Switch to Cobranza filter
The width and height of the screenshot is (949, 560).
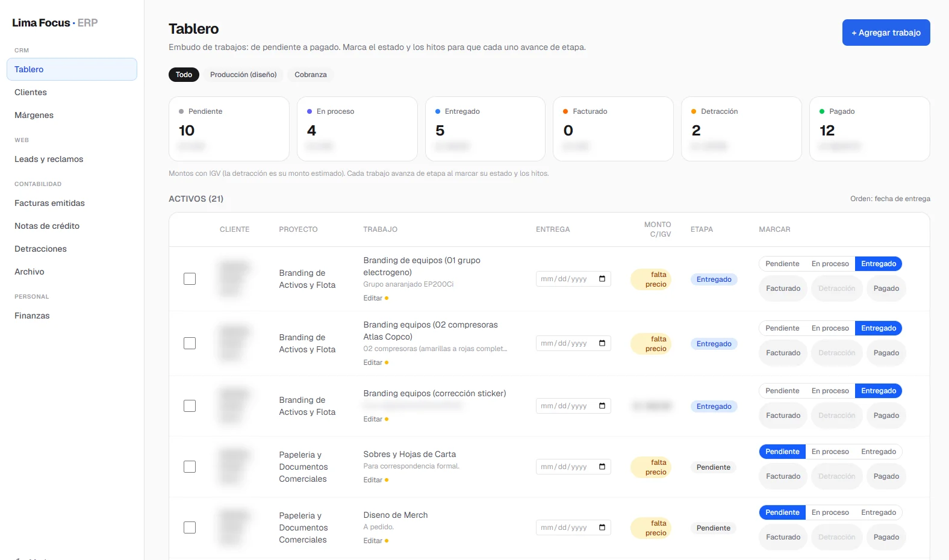click(311, 75)
